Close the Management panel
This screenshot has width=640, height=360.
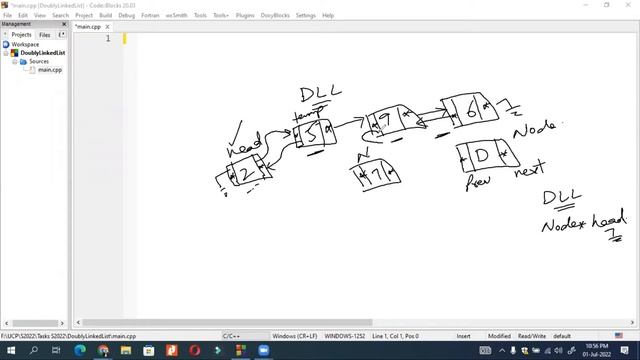coord(64,24)
